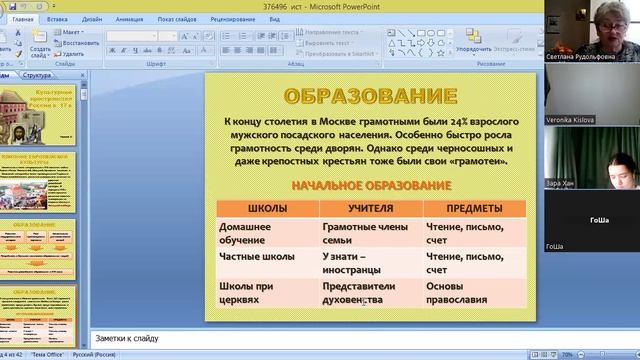
Task: Justify the paragraph text
Action: tap(261, 51)
